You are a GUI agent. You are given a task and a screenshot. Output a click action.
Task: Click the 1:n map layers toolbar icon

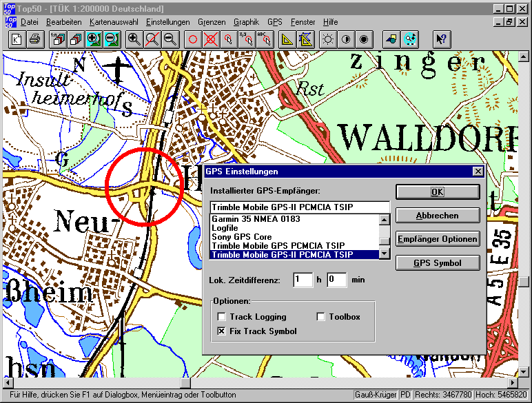(x=59, y=40)
